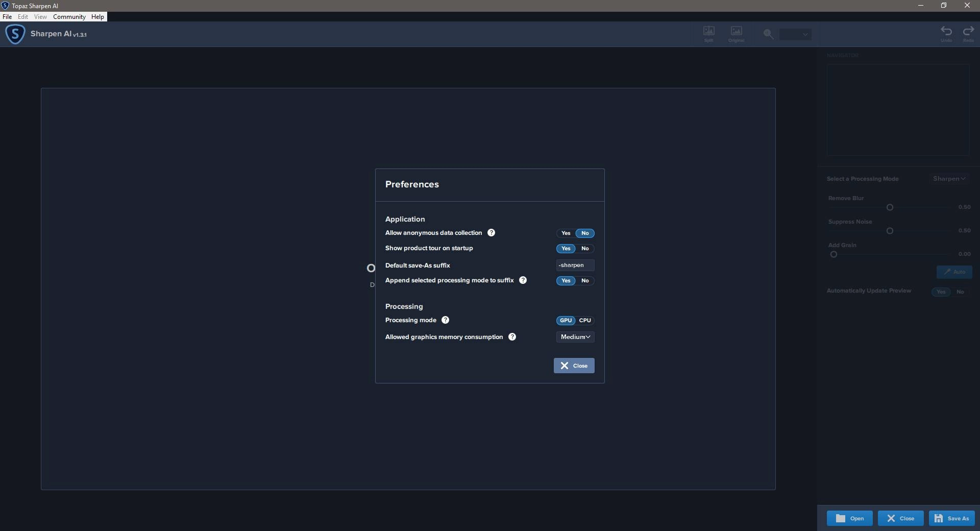Choose No for append processing mode suffix
Viewport: 980px width, 531px height.
tap(585, 281)
